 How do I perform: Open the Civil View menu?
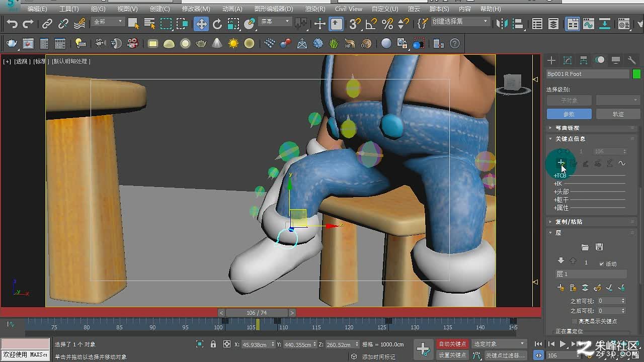click(x=349, y=9)
